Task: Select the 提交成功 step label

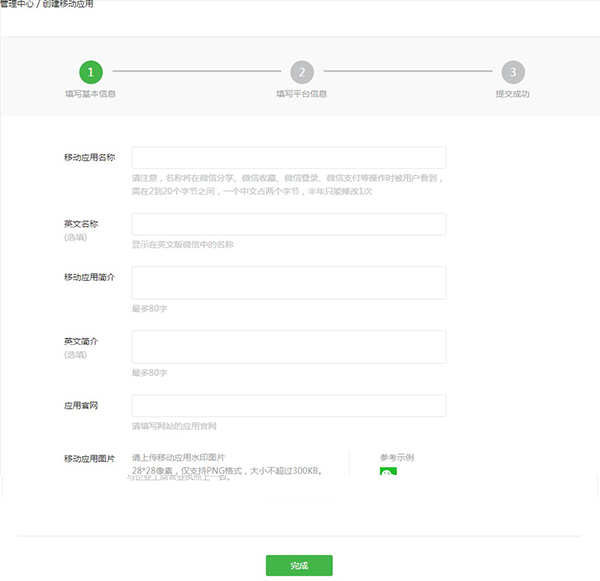Action: pos(512,94)
